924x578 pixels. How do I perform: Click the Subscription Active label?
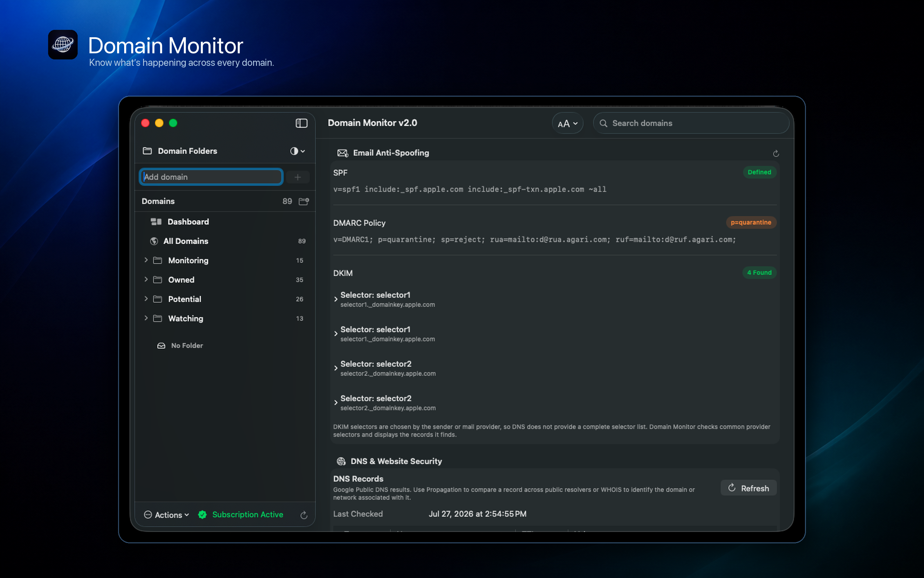247,514
